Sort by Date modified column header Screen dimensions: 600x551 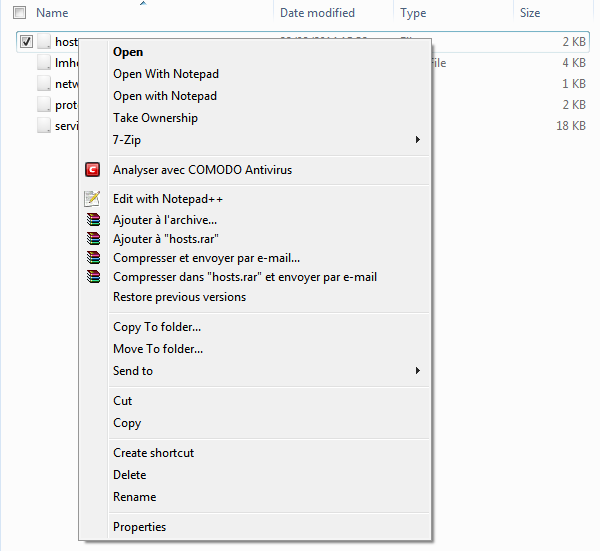pyautogui.click(x=317, y=13)
